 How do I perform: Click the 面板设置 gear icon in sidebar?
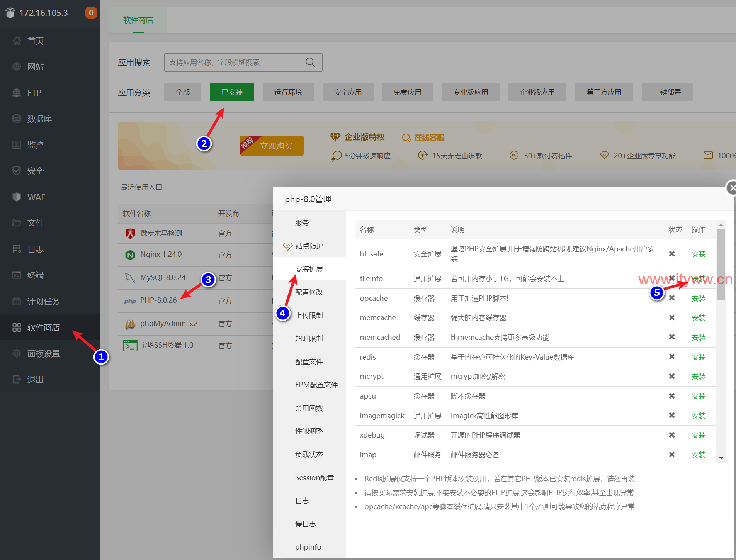point(17,353)
